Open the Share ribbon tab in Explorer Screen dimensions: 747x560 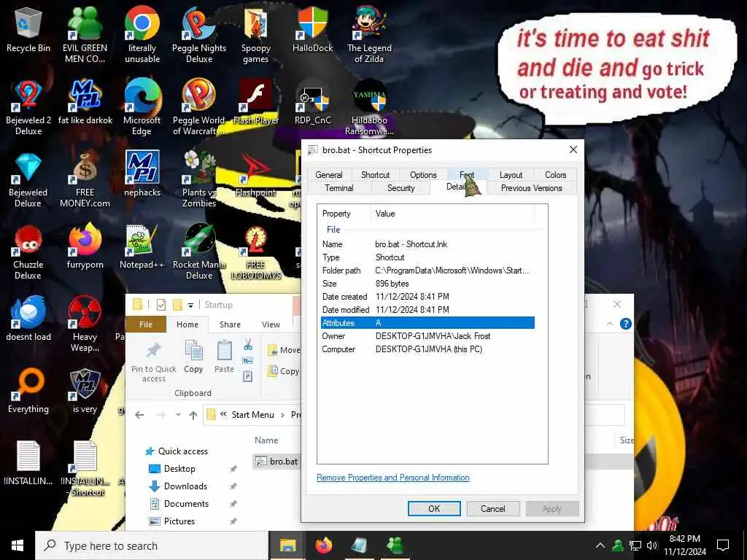tap(230, 324)
